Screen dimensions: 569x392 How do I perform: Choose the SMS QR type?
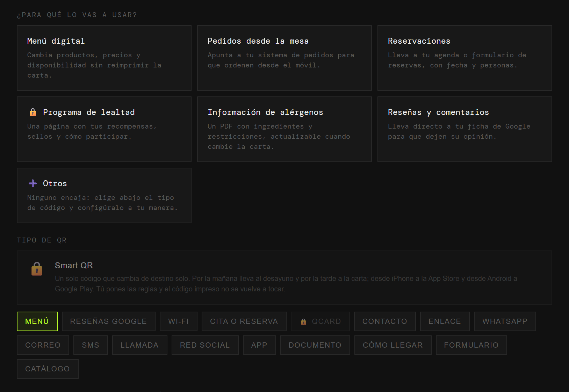click(91, 345)
